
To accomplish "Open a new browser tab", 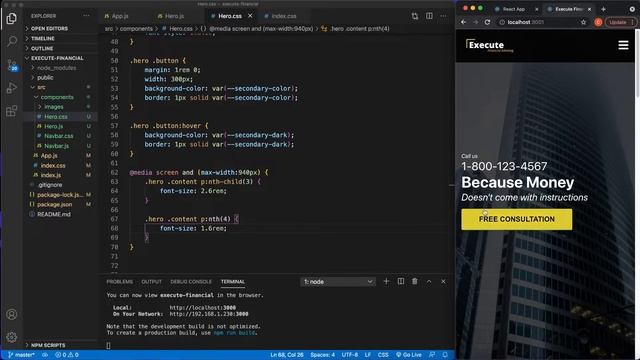I will click(x=603, y=9).
